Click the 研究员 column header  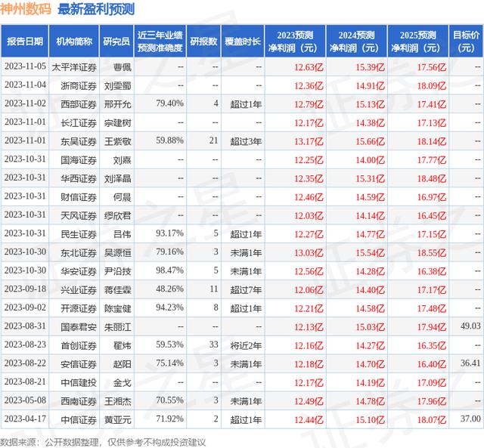[116, 42]
